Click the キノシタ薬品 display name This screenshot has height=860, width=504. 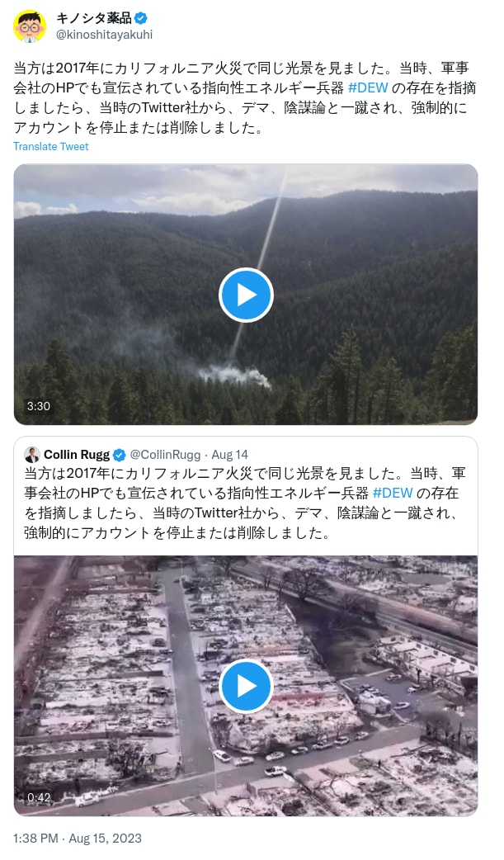pyautogui.click(x=94, y=18)
